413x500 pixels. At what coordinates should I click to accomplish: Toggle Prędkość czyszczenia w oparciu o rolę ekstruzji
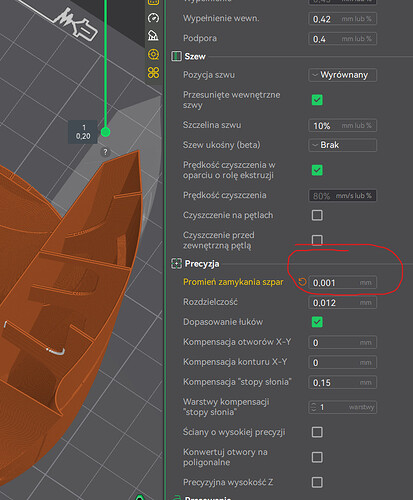click(317, 170)
